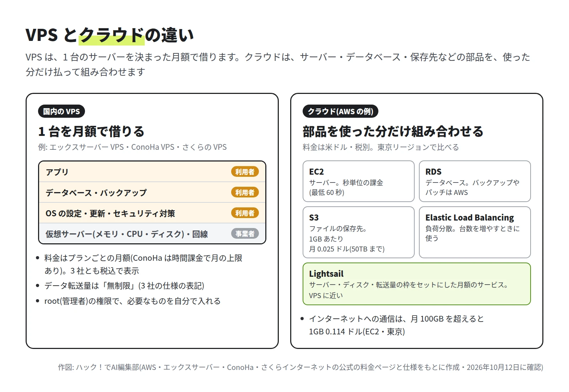
Task: Click the line '例: エックスサーバー VPS・ConoHa VPS・さくらの VPS'
Action: pos(132,147)
